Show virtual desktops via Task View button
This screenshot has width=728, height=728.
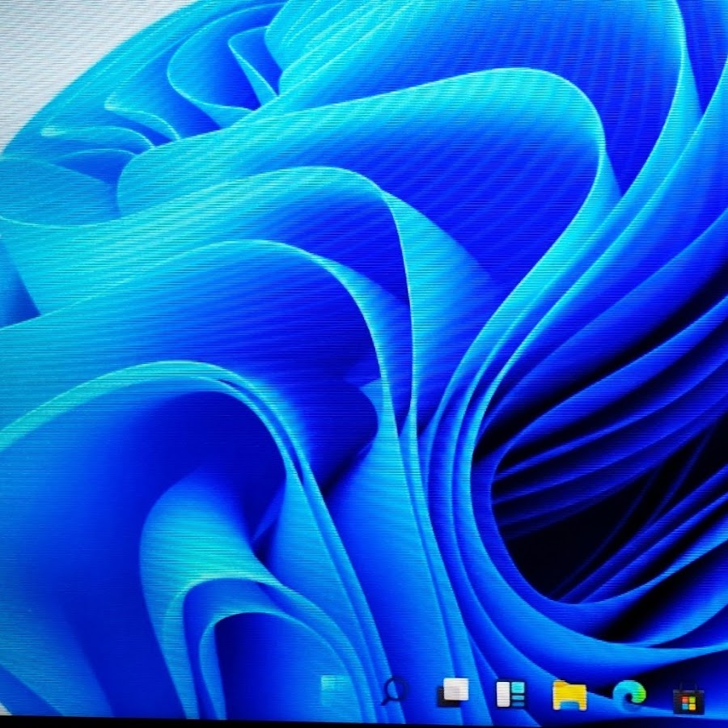453,692
